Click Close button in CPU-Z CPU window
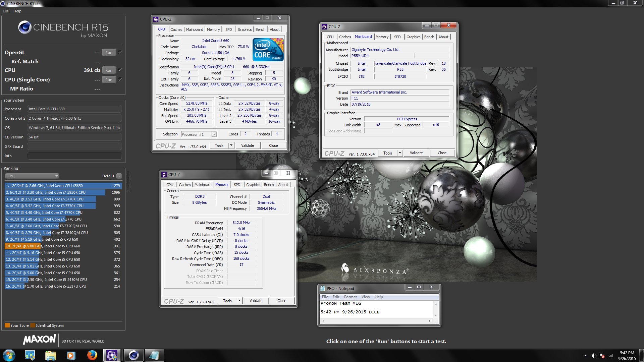This screenshot has height=362, width=644. (x=273, y=145)
